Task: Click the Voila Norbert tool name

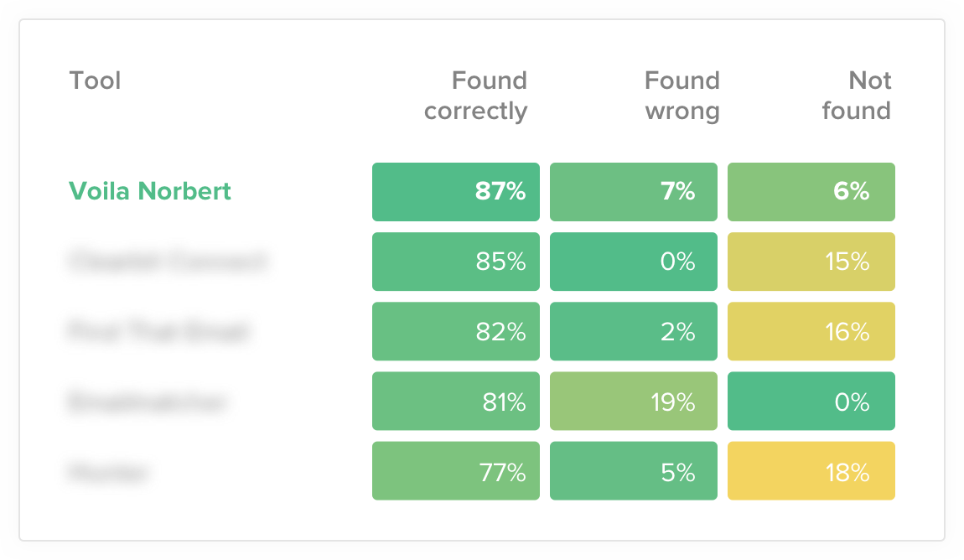Action: point(149,191)
